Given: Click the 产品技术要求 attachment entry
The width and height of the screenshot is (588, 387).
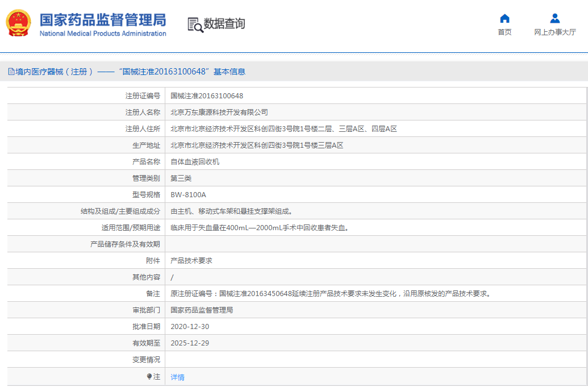Looking at the screenshot, I should pos(191,261).
